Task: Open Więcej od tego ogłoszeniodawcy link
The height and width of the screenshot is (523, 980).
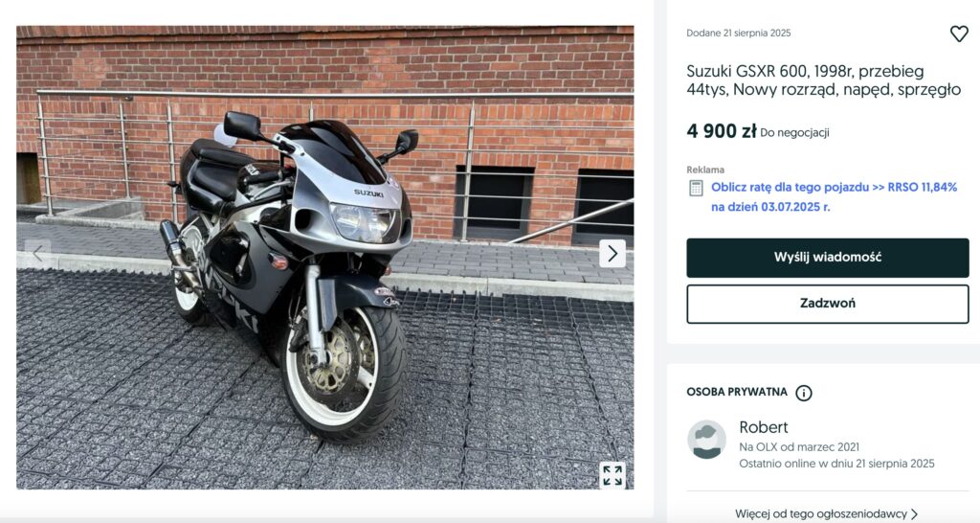Action: pyautogui.click(x=820, y=514)
